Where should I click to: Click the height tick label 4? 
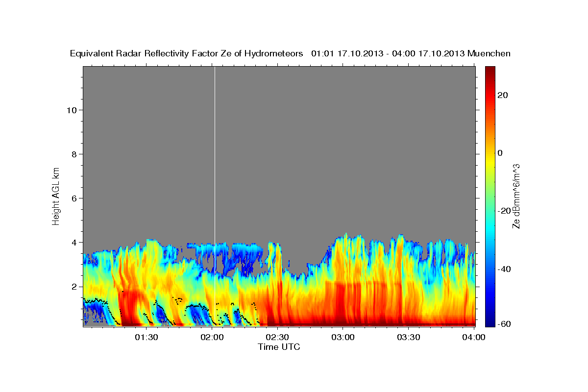coord(74,242)
